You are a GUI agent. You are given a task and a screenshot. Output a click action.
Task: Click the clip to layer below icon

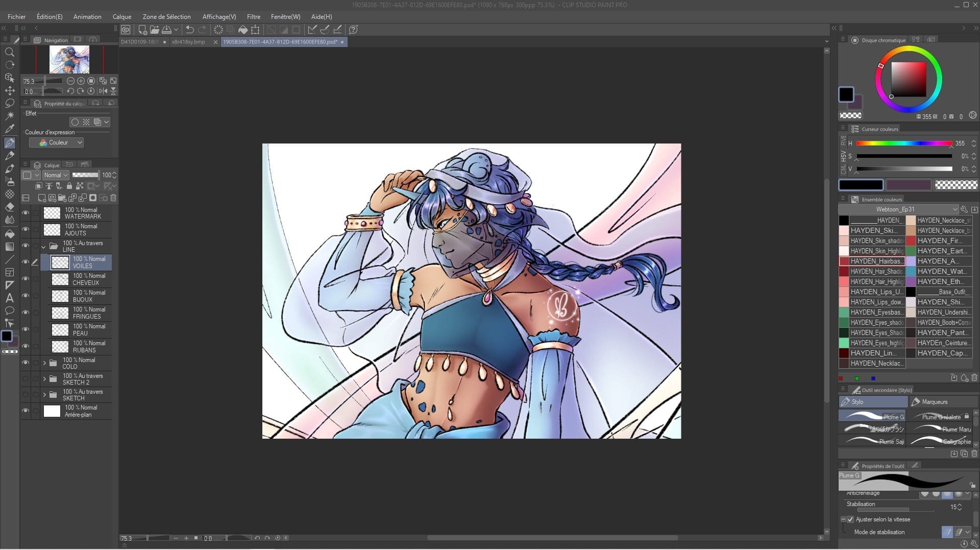pos(39,186)
